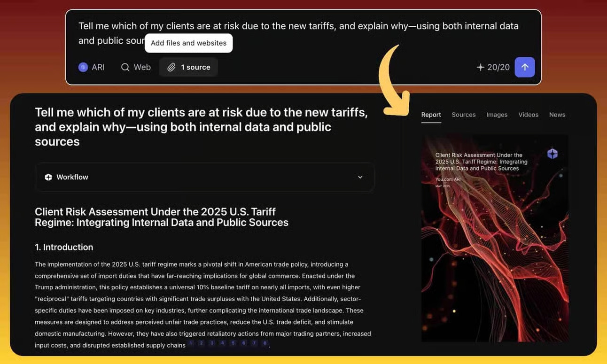Enable Web search with magnifier icon

[x=136, y=67]
